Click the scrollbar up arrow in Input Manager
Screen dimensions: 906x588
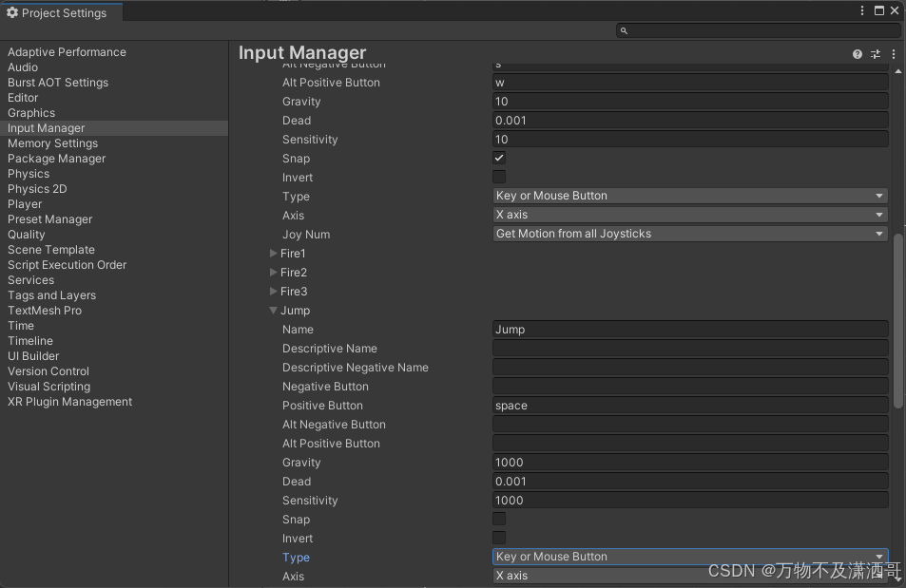tap(897, 71)
